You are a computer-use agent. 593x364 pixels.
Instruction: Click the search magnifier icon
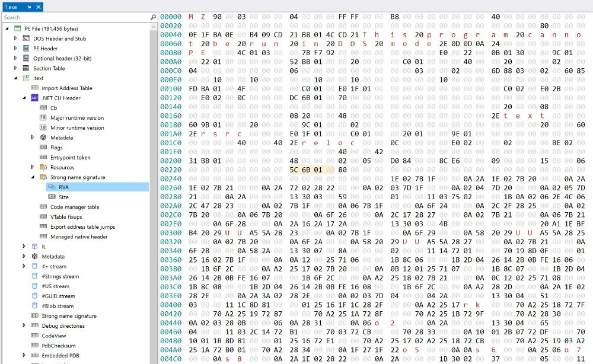(153, 17)
